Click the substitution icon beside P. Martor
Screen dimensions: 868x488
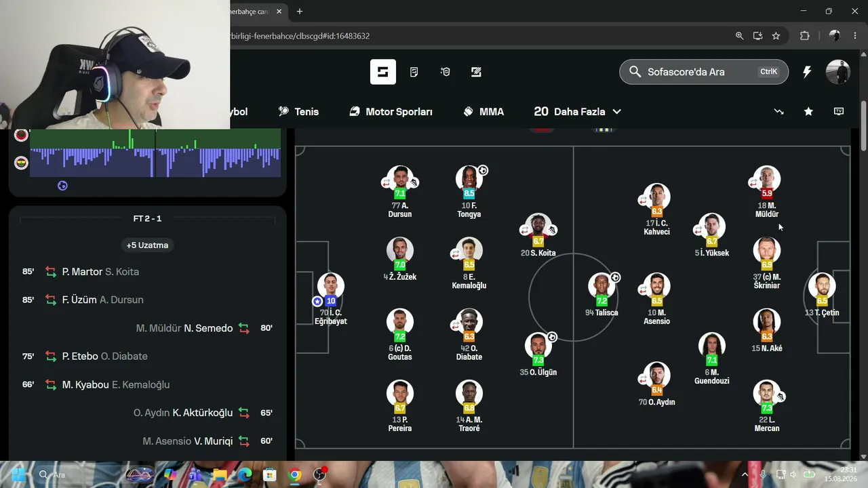[x=50, y=272]
